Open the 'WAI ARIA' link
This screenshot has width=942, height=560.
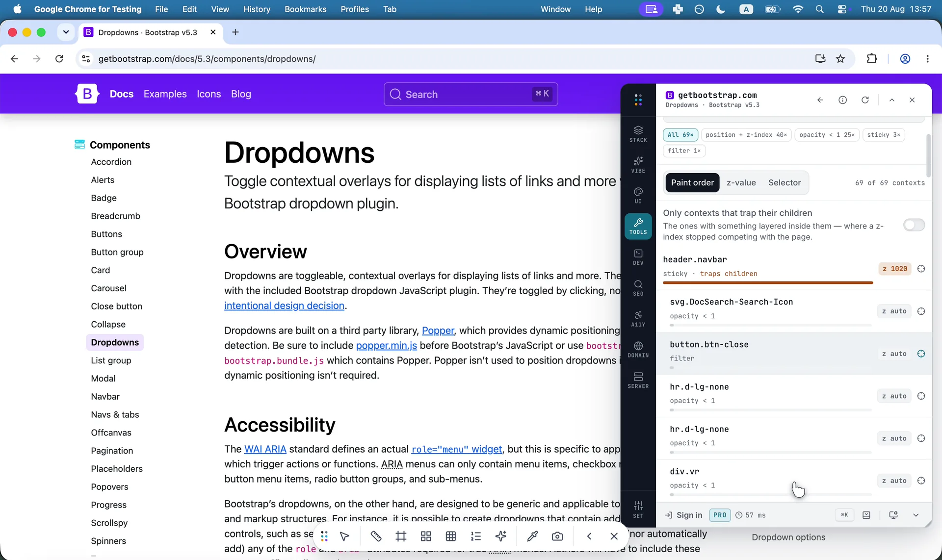(x=265, y=449)
